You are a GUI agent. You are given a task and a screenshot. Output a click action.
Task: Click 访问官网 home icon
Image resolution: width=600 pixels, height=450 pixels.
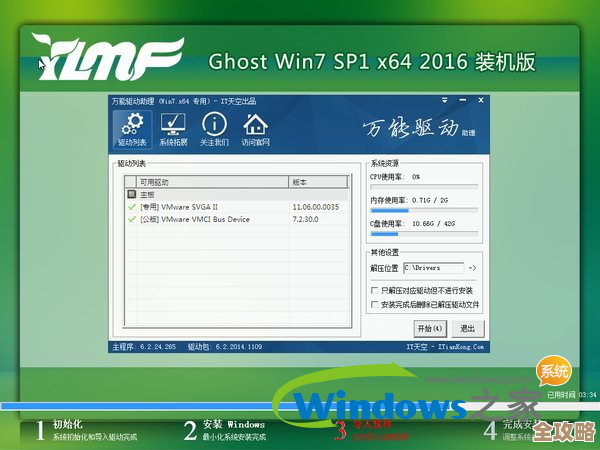click(255, 129)
